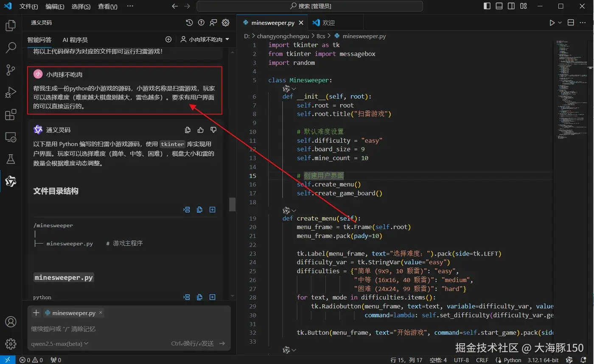Run the Python file with play button
Image resolution: width=594 pixels, height=364 pixels.
click(552, 22)
